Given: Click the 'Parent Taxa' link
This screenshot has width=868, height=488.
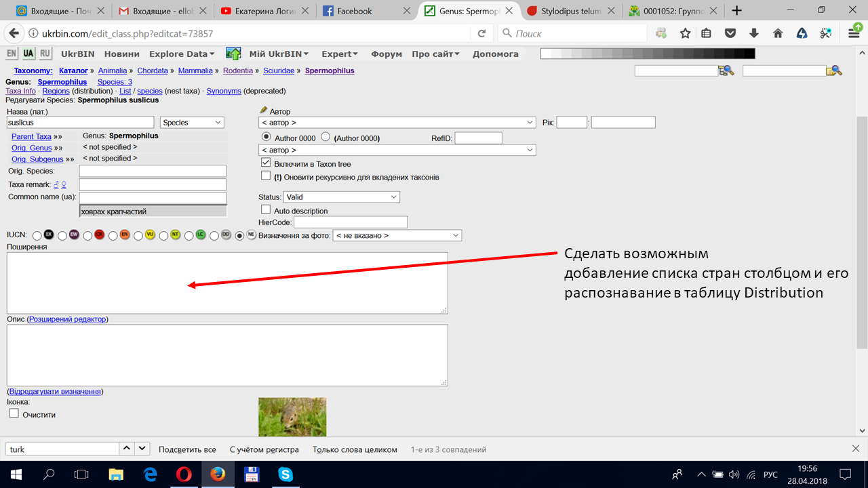Looking at the screenshot, I should pos(31,136).
